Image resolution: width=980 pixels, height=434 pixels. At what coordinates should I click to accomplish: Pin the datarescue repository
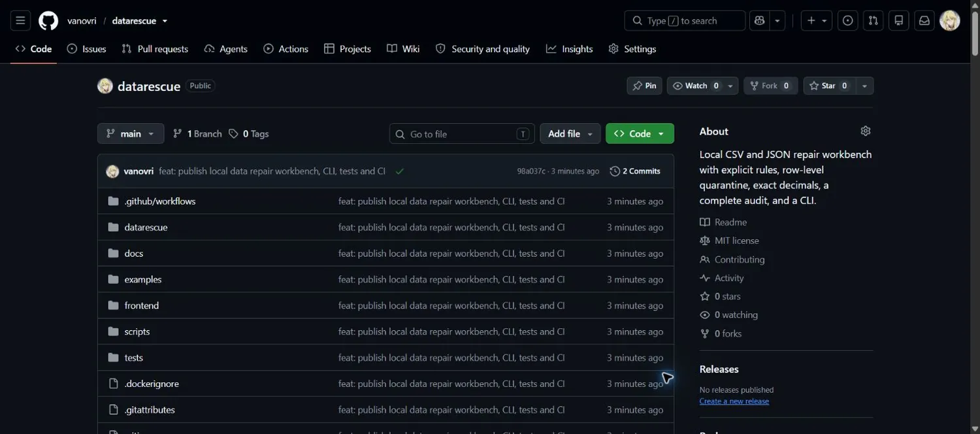point(644,86)
